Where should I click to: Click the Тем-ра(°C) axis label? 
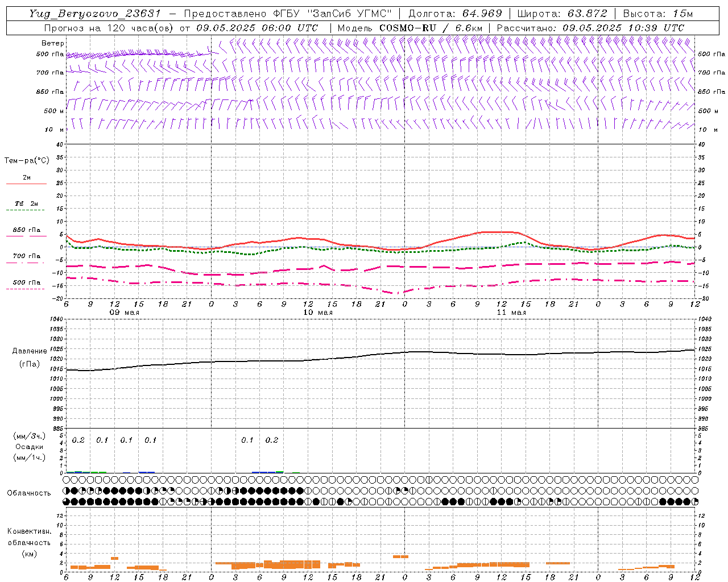click(27, 161)
